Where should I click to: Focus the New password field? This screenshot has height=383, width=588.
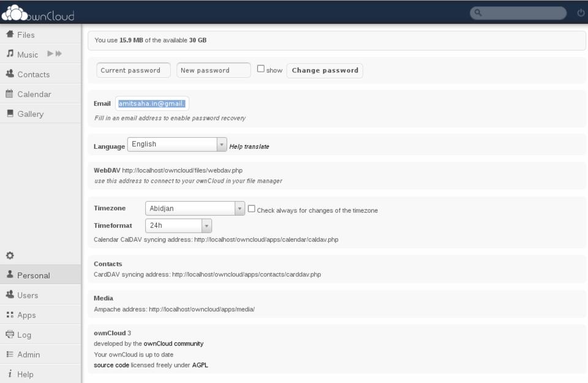pyautogui.click(x=213, y=70)
